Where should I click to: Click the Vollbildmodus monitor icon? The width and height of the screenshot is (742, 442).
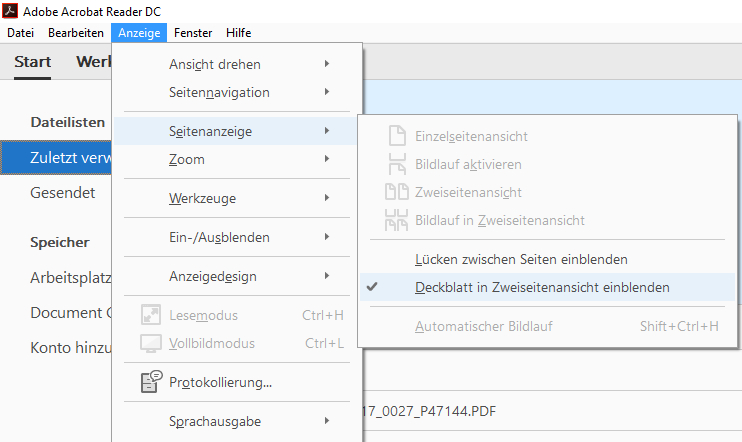pos(151,344)
